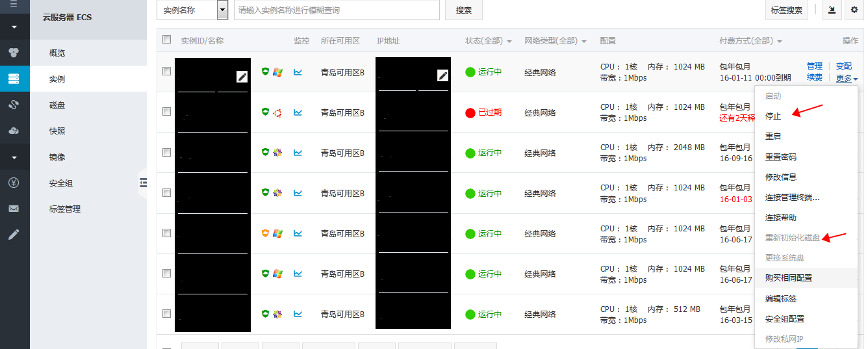
Task: Open the hamburger menu in the left sidebar
Action: click(14, 4)
